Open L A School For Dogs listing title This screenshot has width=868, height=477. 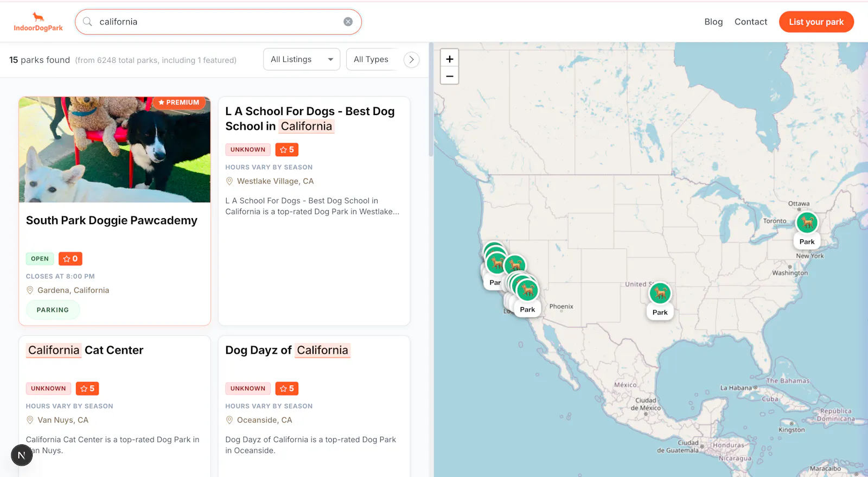click(x=310, y=119)
